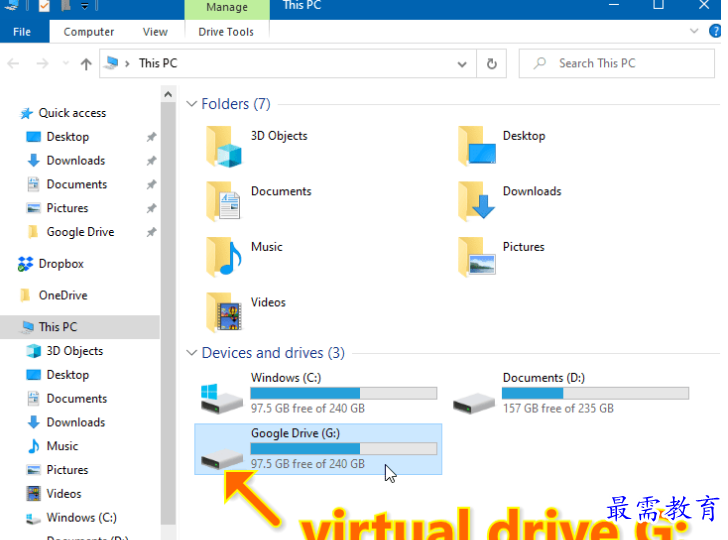Click the Documents (D:) capacity bar
Screen dimensions: 728x540
(x=595, y=393)
